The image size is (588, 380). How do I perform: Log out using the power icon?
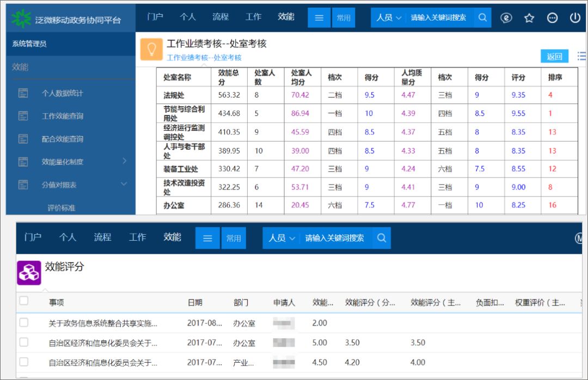pyautogui.click(x=574, y=17)
